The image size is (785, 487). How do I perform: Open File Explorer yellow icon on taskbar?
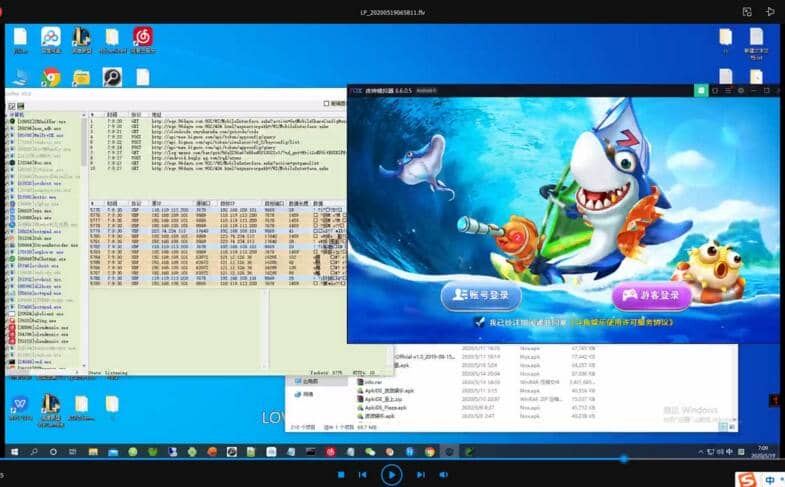point(93,452)
